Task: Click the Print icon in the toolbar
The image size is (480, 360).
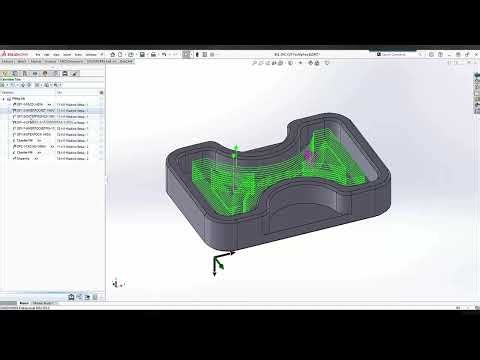Action: tap(153, 54)
